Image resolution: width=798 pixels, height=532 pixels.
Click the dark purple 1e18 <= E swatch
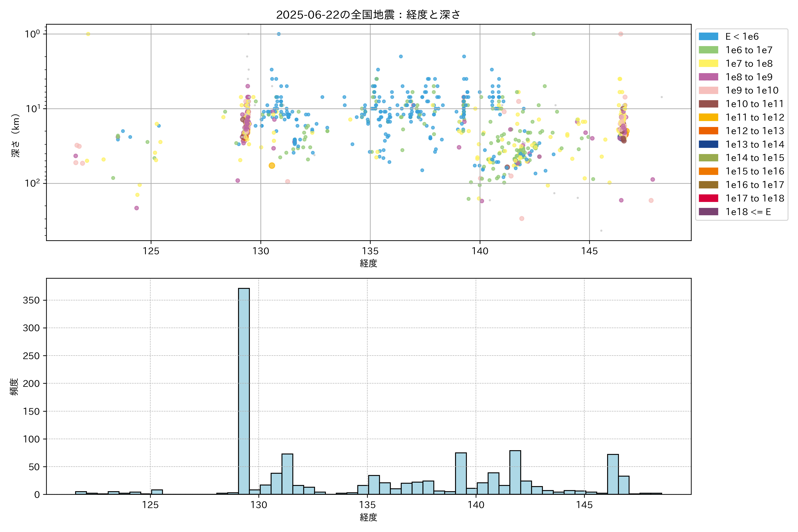point(708,212)
